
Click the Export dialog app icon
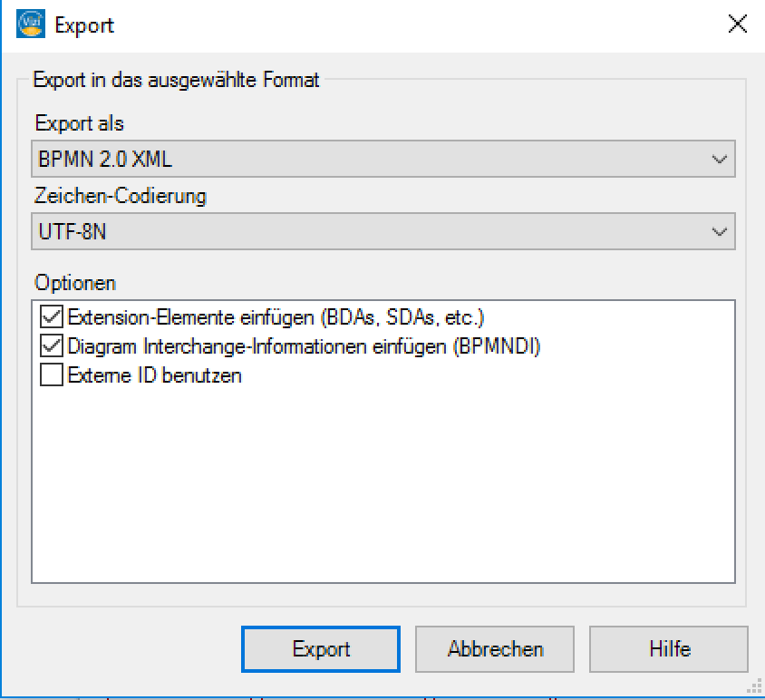(31, 24)
